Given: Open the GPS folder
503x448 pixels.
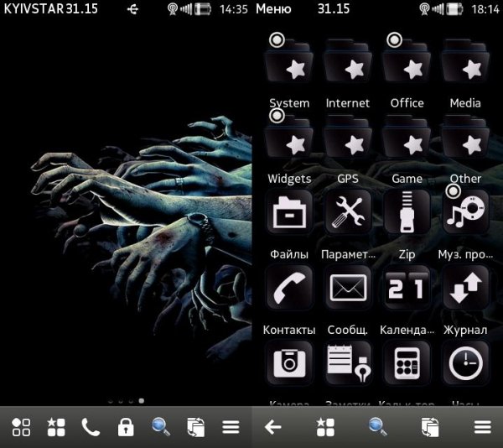Looking at the screenshot, I should pyautogui.click(x=348, y=138).
